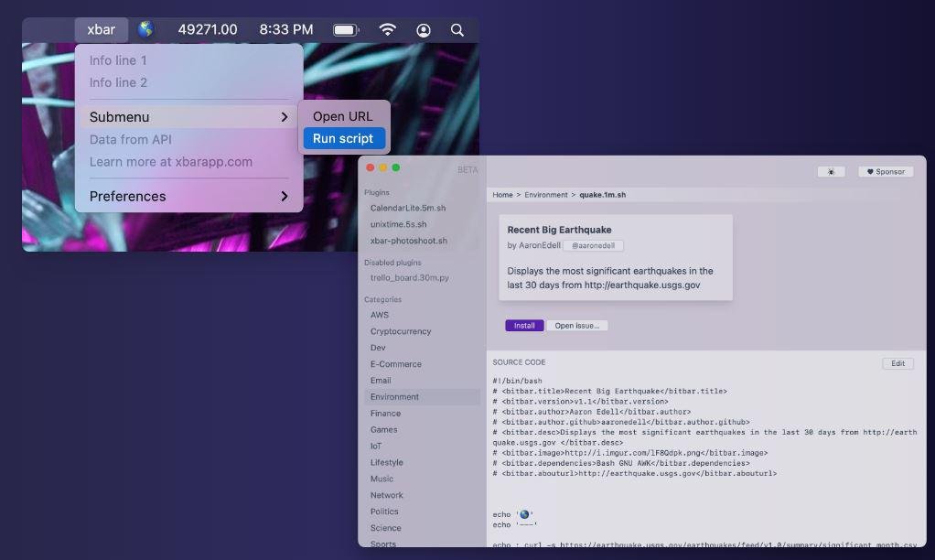Click the globe earthquake plugin icon
The height and width of the screenshot is (560, 935).
[x=145, y=29]
